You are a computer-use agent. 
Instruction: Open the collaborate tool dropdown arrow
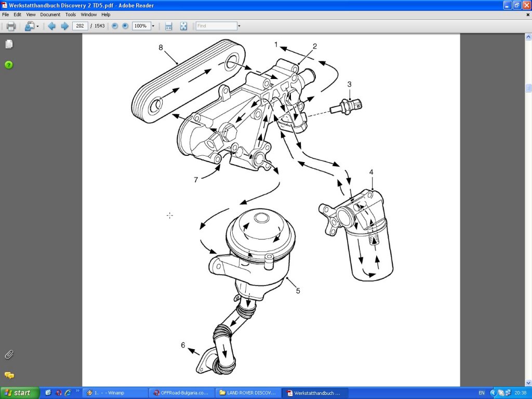coord(37,26)
